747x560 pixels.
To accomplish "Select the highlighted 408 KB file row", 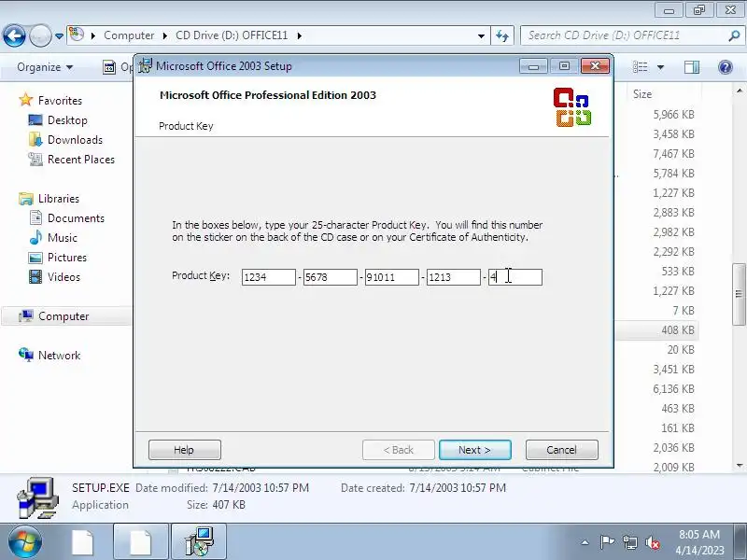I will click(x=657, y=330).
